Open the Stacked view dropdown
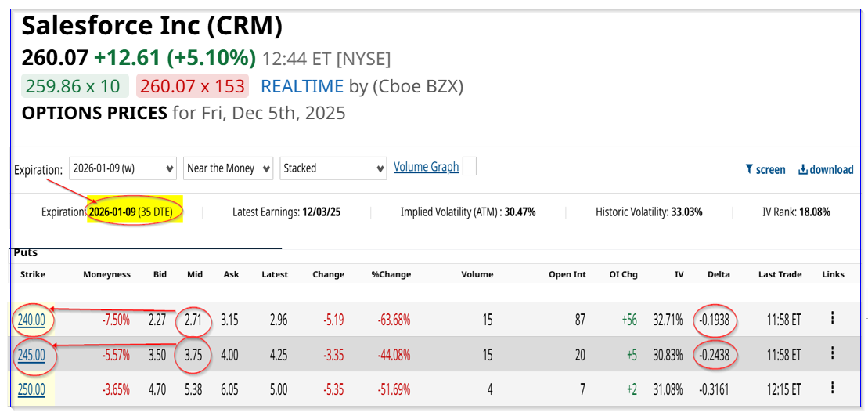The image size is (868, 416). point(333,168)
